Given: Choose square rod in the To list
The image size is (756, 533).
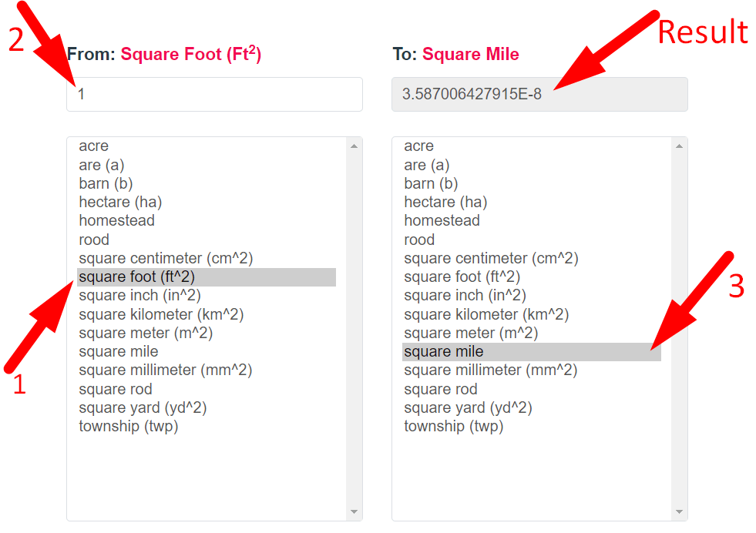Looking at the screenshot, I should point(440,389).
